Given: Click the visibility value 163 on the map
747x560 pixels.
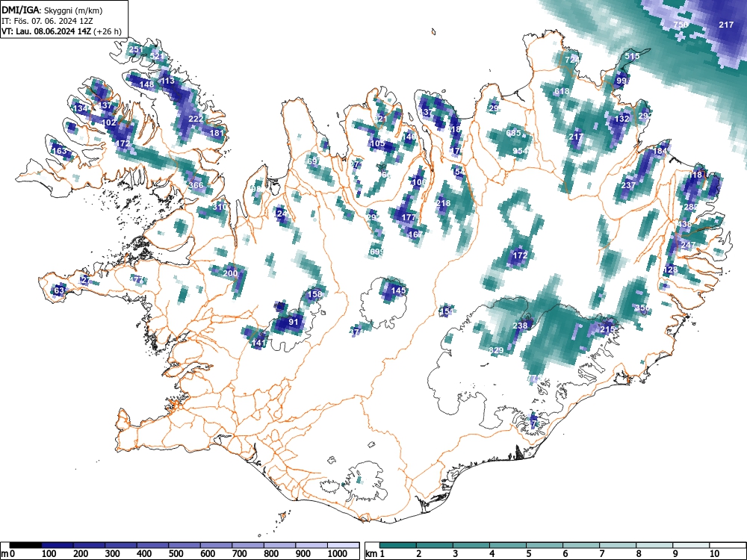Looking at the screenshot, I should (59, 151).
